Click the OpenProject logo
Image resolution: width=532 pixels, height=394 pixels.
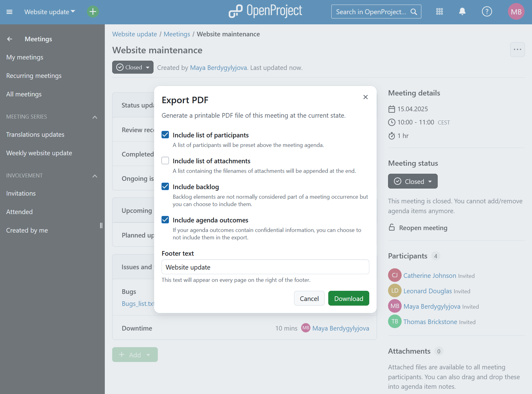coord(265,11)
